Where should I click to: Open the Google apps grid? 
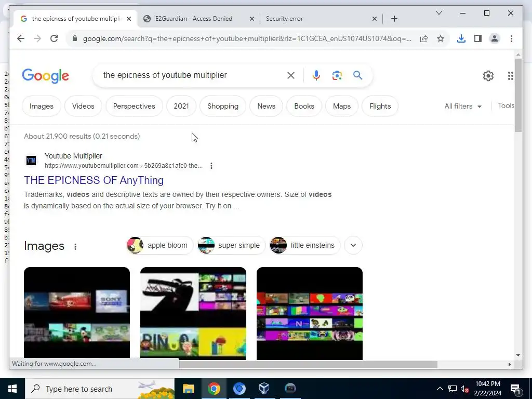pos(510,76)
